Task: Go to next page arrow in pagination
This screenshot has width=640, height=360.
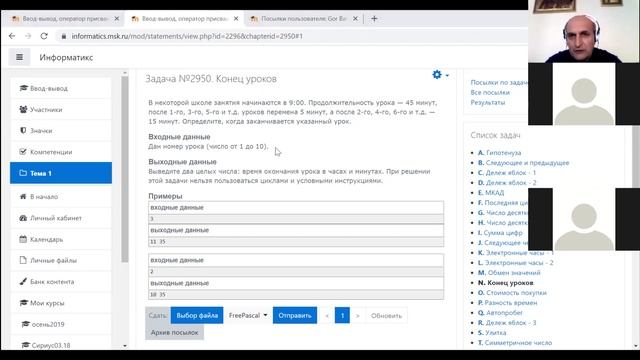Action: click(x=358, y=316)
